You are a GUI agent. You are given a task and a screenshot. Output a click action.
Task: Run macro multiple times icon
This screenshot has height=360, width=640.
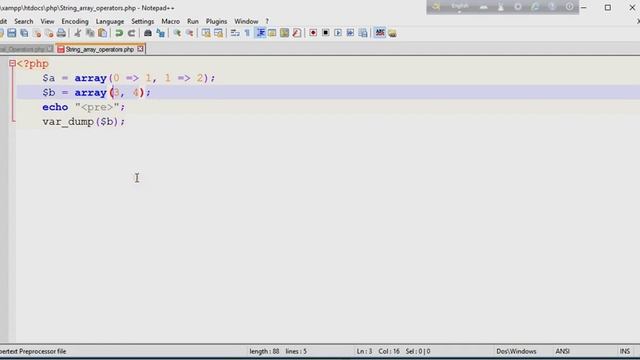click(x=350, y=33)
